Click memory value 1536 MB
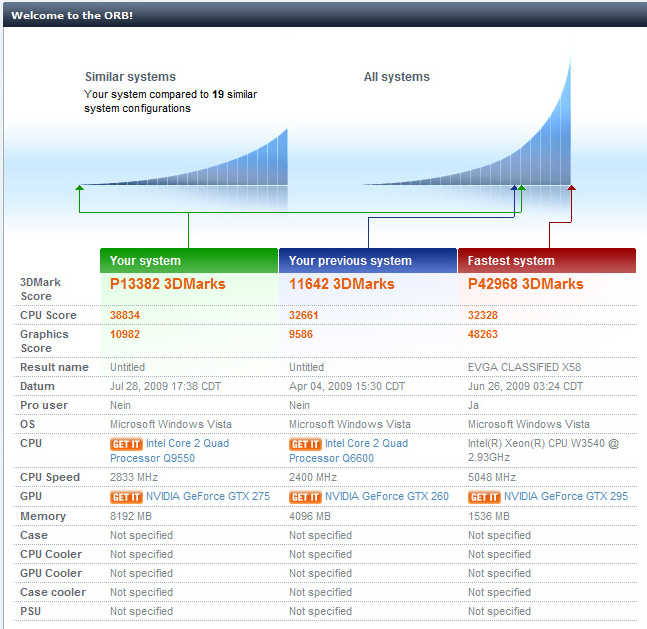This screenshot has width=647, height=629. (489, 516)
